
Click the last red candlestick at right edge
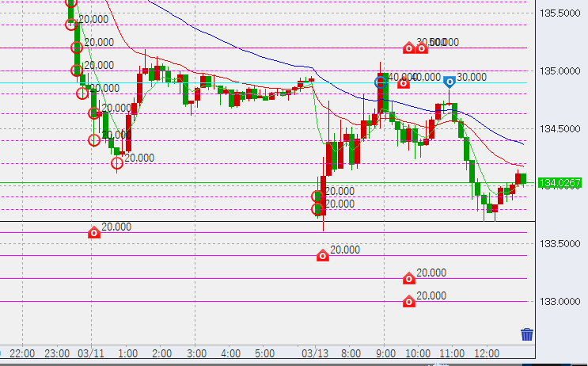coord(519,178)
